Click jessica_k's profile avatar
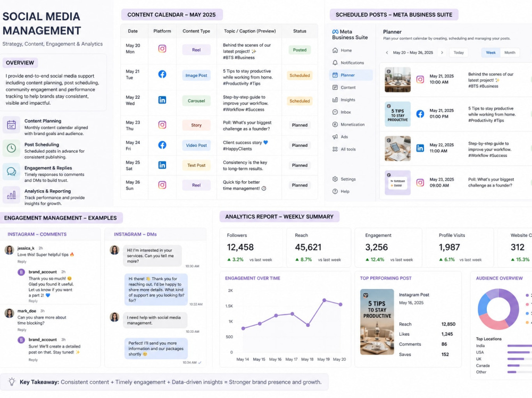This screenshot has width=532, height=398. pyautogui.click(x=9, y=250)
